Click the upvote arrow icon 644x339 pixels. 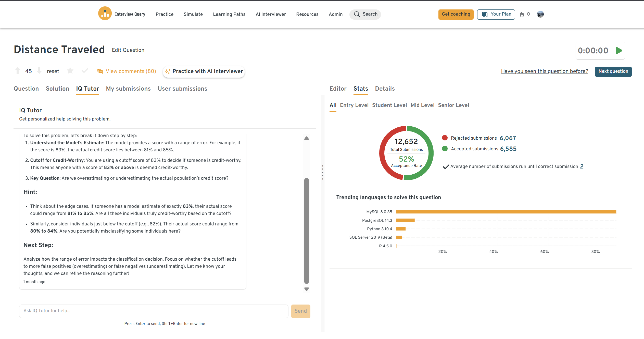tap(18, 71)
